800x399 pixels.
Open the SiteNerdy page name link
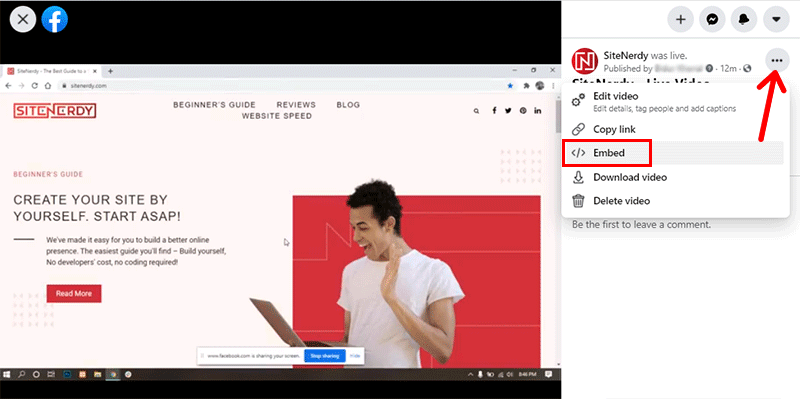[626, 56]
